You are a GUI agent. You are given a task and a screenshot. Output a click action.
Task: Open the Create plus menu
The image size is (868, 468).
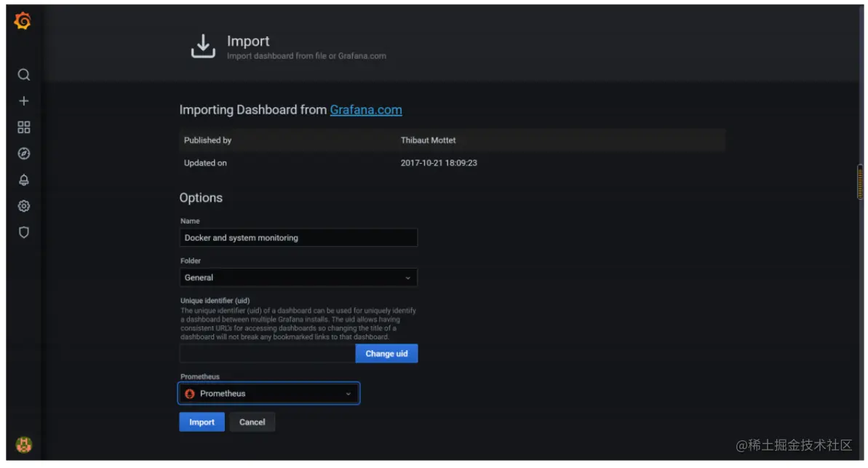click(x=24, y=100)
